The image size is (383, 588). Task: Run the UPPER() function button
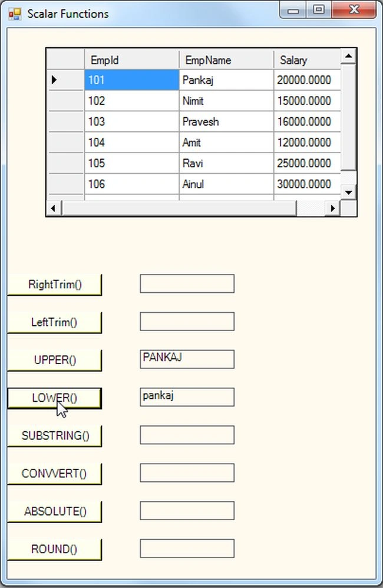click(x=54, y=361)
